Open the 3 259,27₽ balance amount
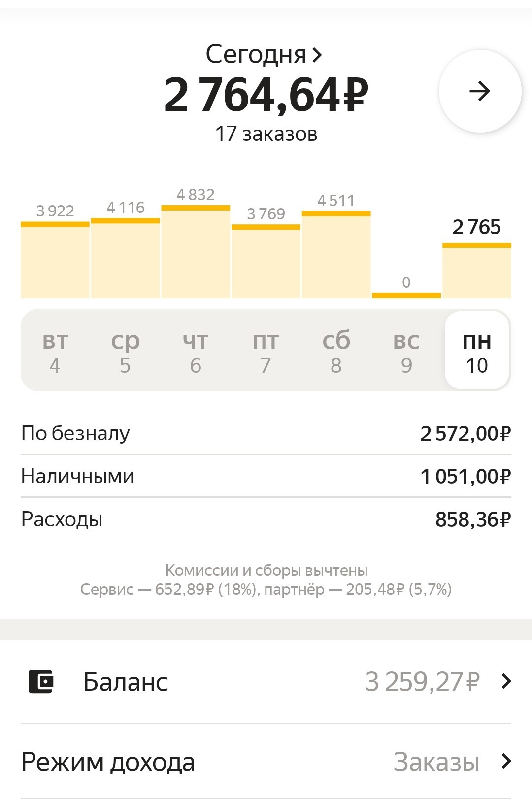Image resolution: width=532 pixels, height=809 pixels. point(422,682)
